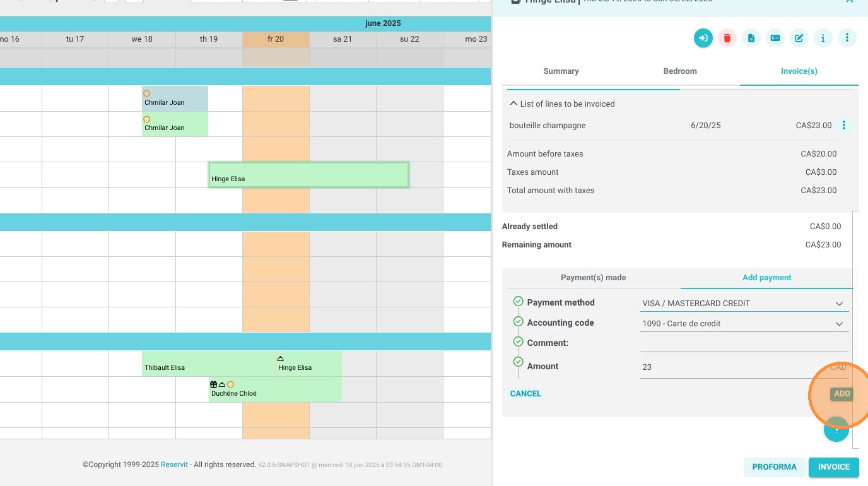
Task: Click the payment card icon in reservation toolbar
Action: 775,38
